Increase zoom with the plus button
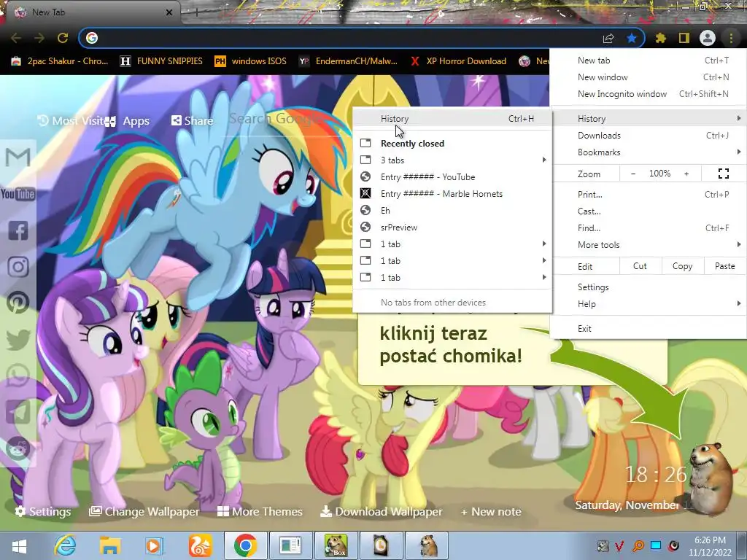The width and height of the screenshot is (747, 560). click(686, 174)
